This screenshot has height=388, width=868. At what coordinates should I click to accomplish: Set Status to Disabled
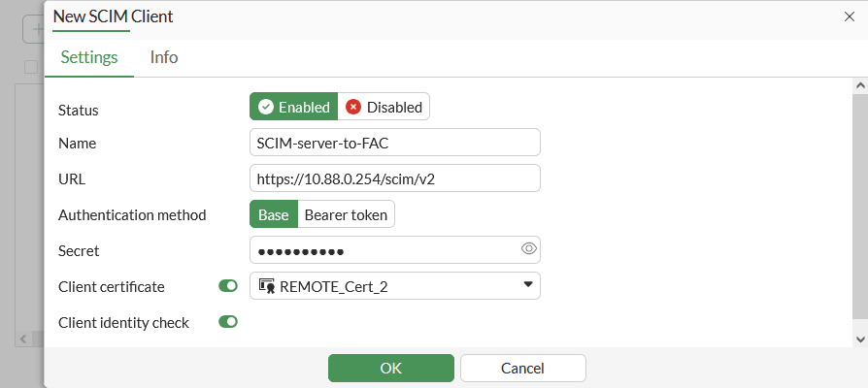click(x=384, y=107)
